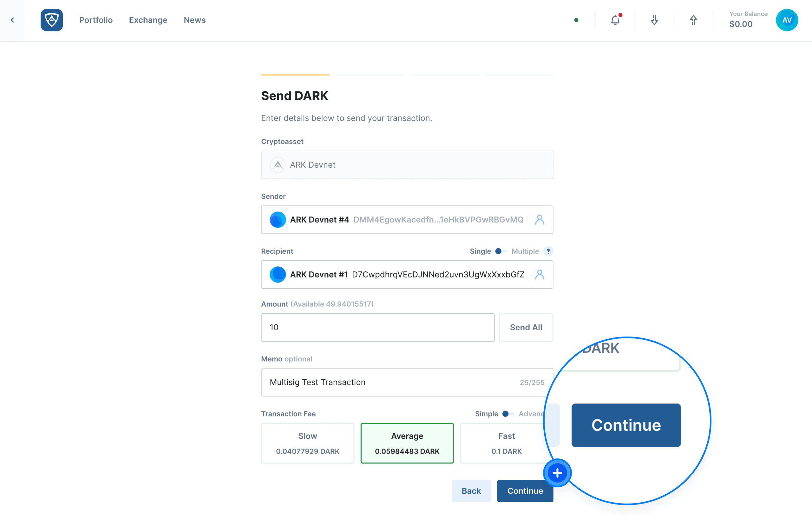Screen dimensions: 812x521
Task: Select the Multiple recipient option
Action: 525,251
